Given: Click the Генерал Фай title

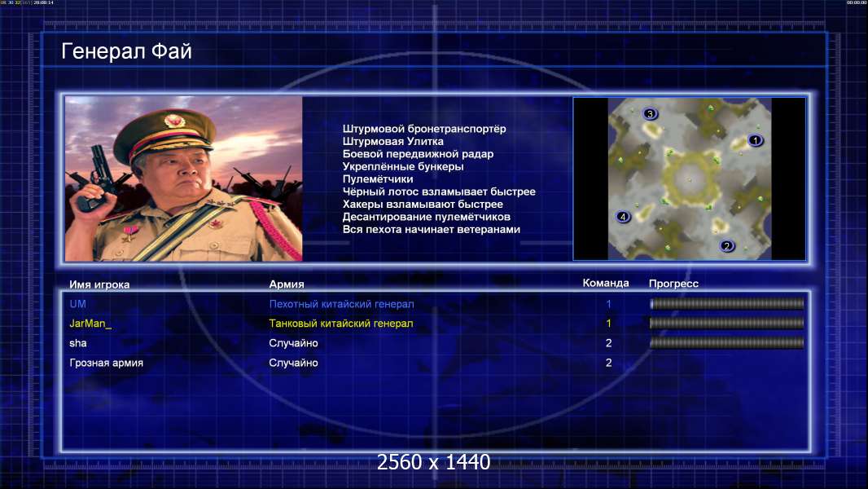Looking at the screenshot, I should tap(126, 51).
